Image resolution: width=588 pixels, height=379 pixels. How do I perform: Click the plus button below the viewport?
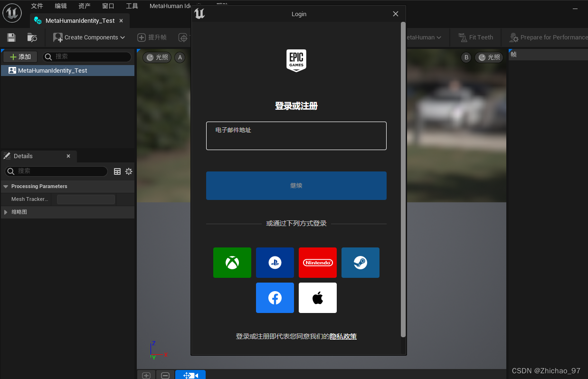tap(146, 375)
